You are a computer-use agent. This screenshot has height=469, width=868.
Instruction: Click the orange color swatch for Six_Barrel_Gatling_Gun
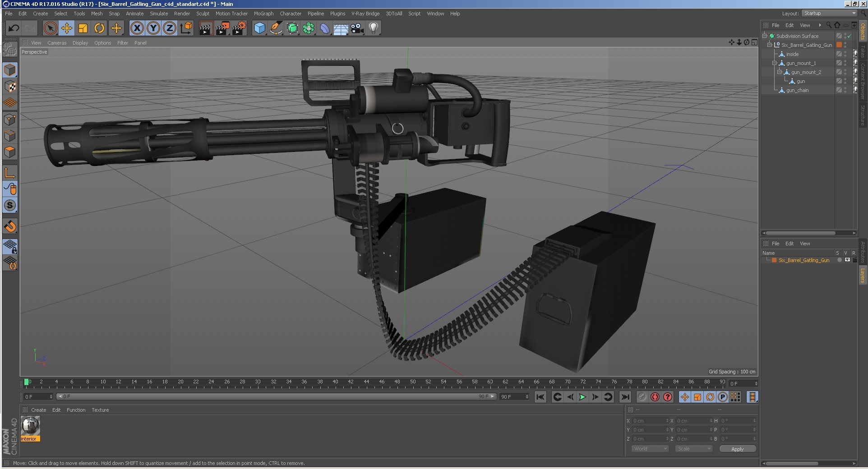pyautogui.click(x=774, y=260)
